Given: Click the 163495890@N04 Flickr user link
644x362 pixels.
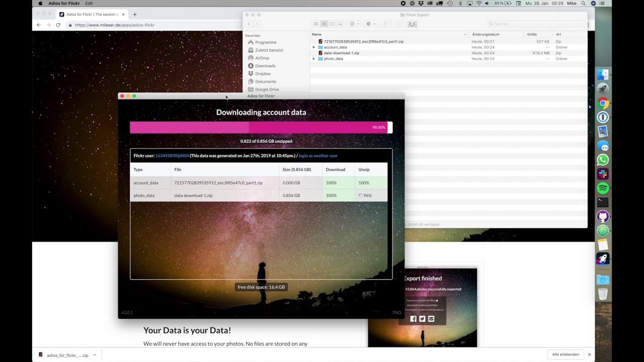Looking at the screenshot, I should [x=172, y=156].
